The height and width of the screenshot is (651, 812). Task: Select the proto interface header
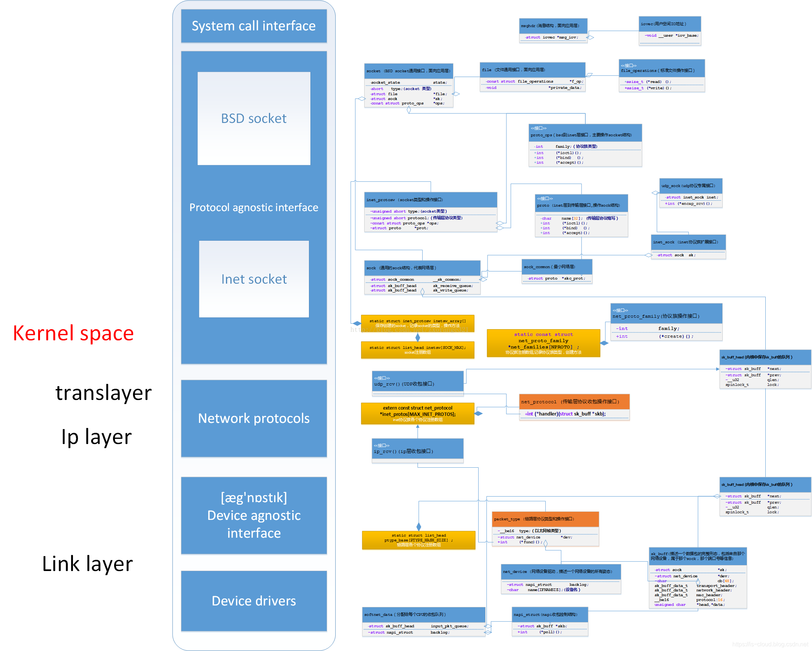(x=581, y=203)
